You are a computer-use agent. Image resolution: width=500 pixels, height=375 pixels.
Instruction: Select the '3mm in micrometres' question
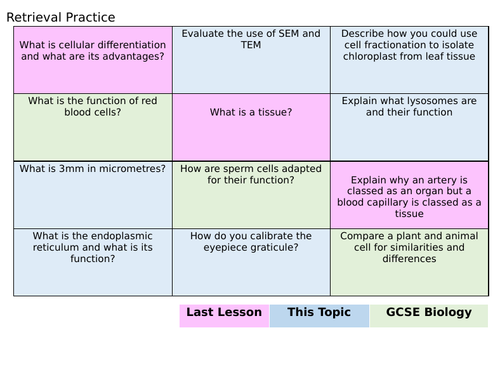click(93, 195)
